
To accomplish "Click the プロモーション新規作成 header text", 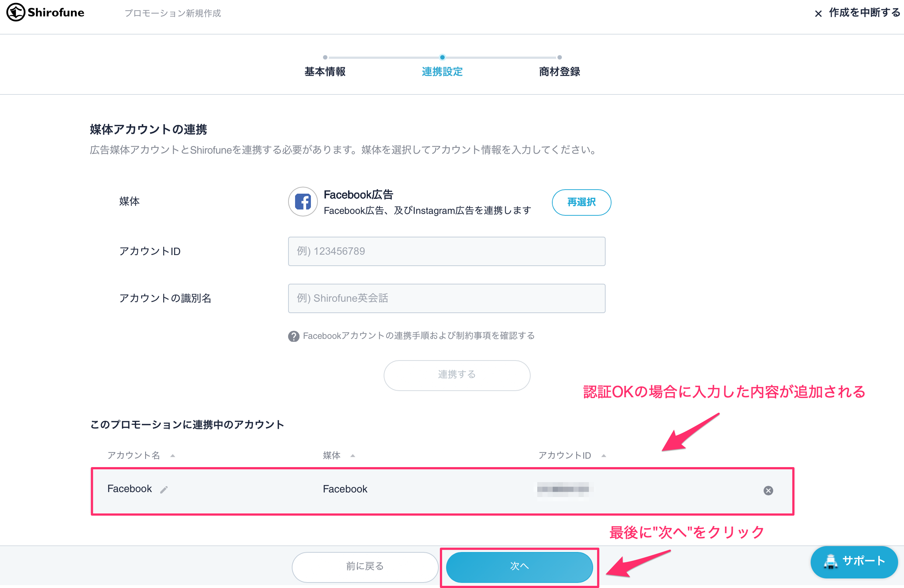I will click(x=173, y=13).
